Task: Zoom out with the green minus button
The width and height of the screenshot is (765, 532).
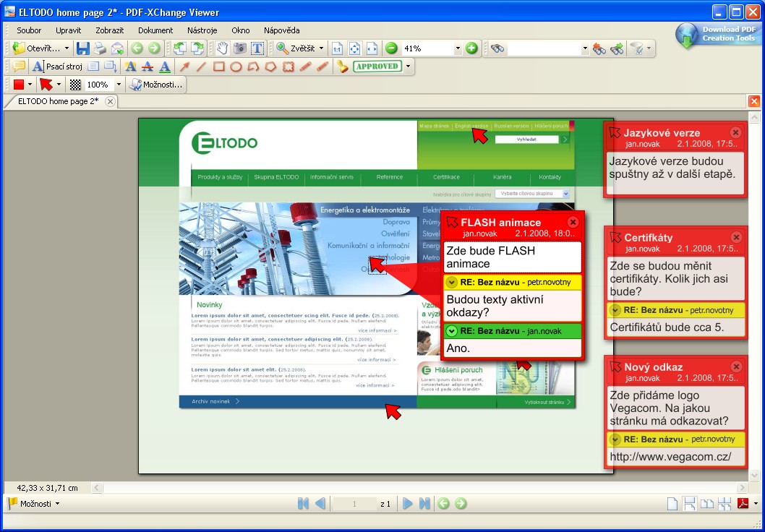Action: click(x=391, y=48)
